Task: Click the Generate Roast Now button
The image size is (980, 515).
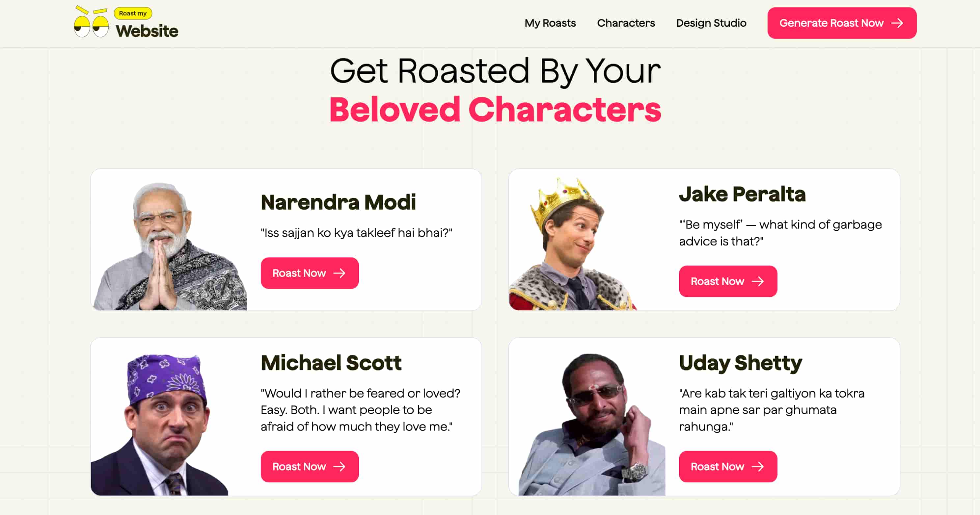Action: [x=842, y=23]
